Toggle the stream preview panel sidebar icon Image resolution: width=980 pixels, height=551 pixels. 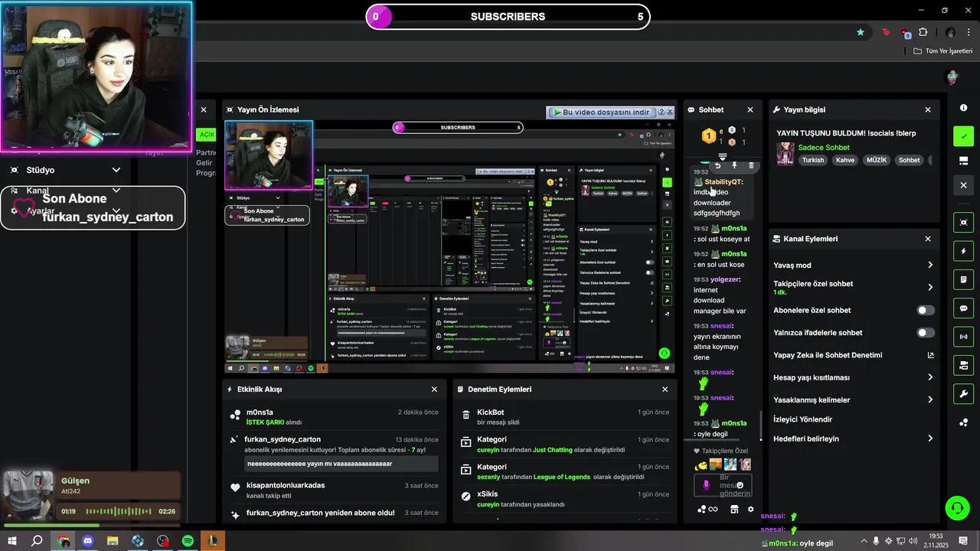(963, 223)
